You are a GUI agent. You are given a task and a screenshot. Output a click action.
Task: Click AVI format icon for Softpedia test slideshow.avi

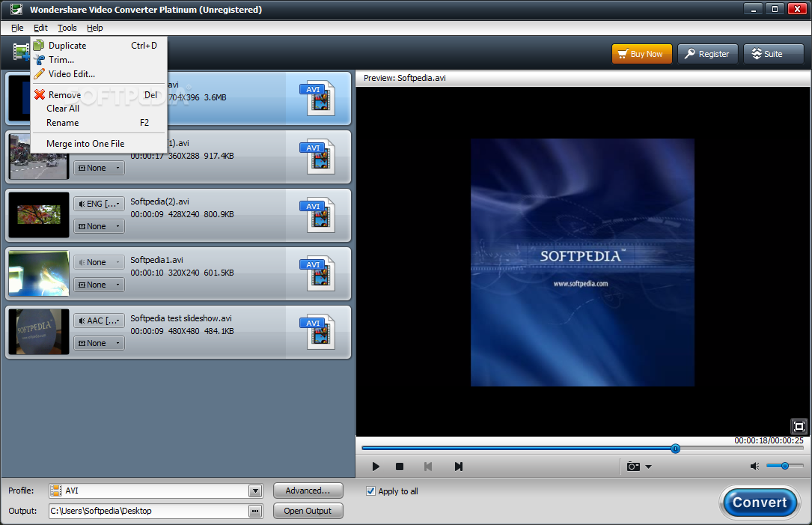(317, 333)
